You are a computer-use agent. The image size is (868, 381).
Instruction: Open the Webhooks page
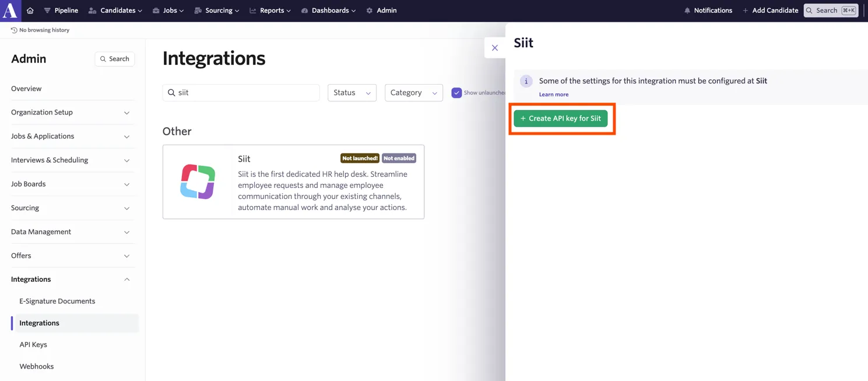[x=36, y=366]
